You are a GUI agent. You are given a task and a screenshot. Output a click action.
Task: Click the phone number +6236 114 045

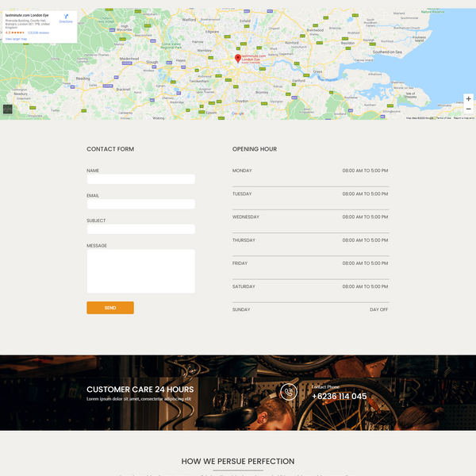[339, 397]
